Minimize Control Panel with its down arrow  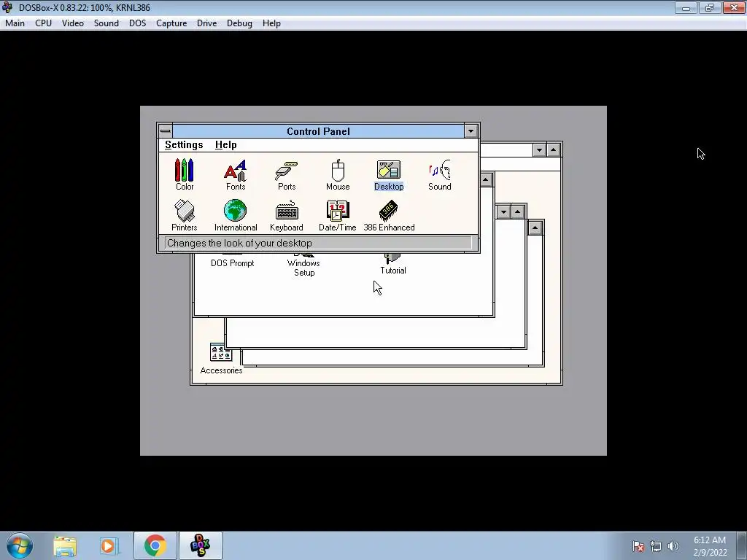471,131
